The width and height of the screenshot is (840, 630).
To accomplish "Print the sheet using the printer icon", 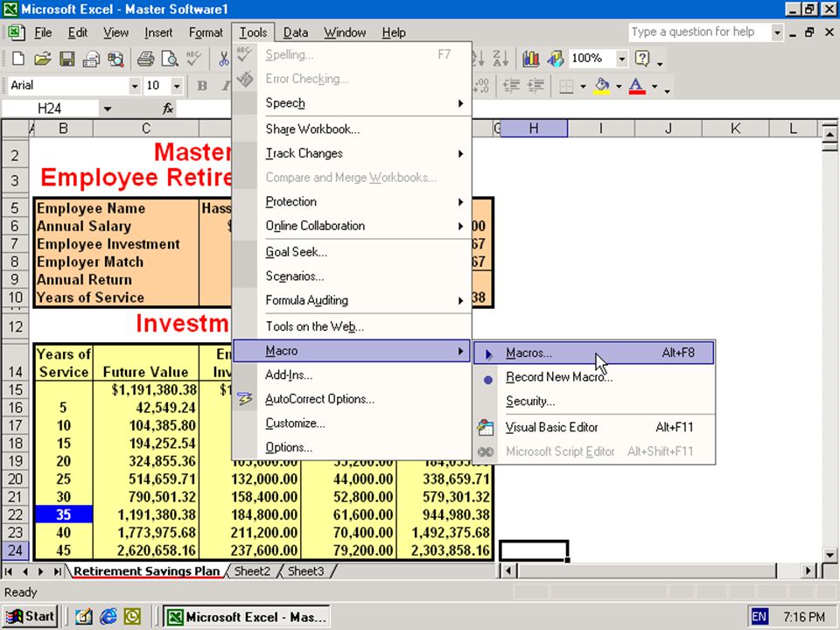I will 145,59.
